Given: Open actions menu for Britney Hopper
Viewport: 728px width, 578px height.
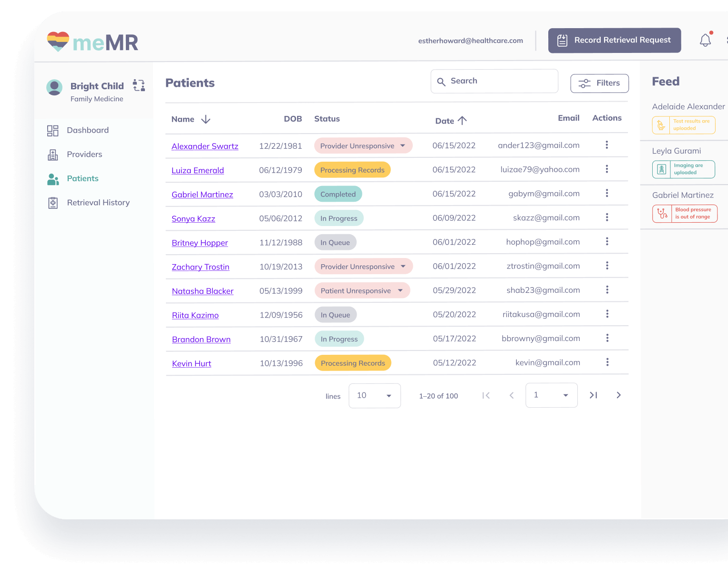Looking at the screenshot, I should [607, 241].
